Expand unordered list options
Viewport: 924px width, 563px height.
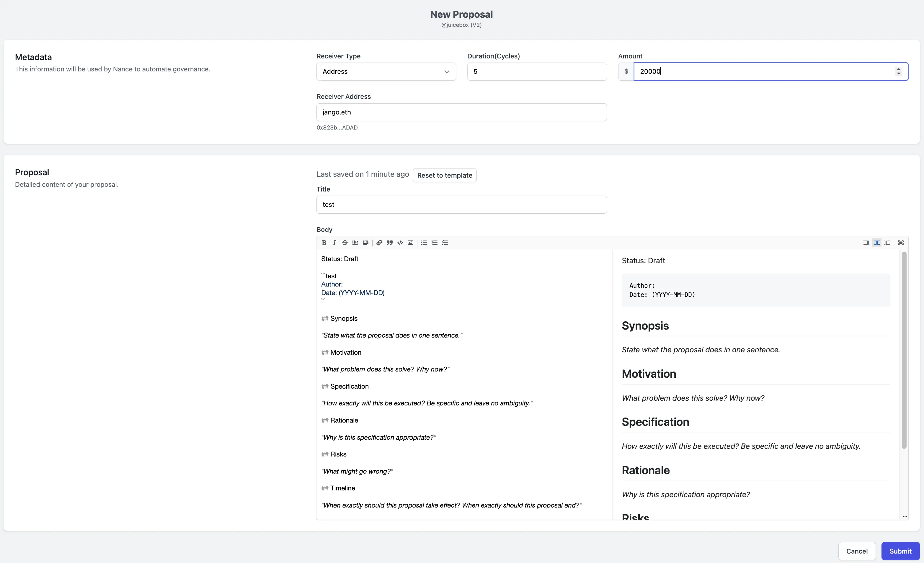(424, 243)
